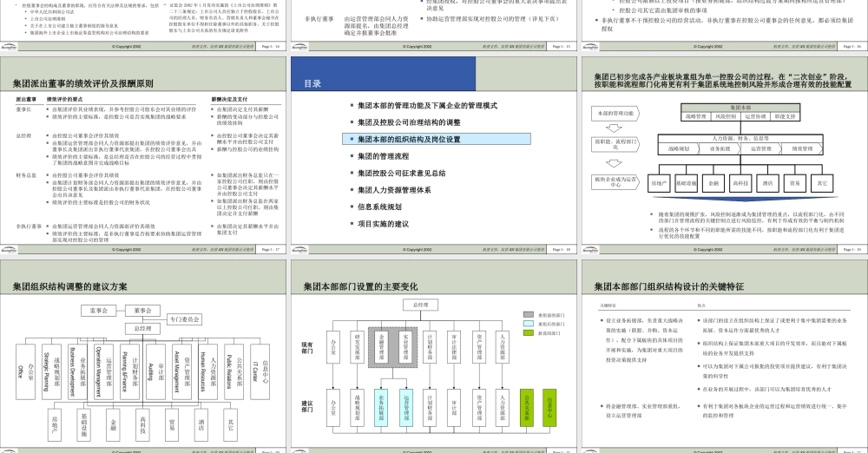Select the IT Center 信息中心 box in 建议方案 slide

point(260,371)
